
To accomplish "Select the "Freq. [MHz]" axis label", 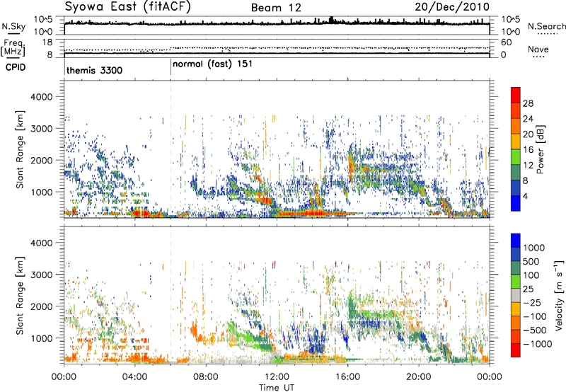I will point(13,48).
